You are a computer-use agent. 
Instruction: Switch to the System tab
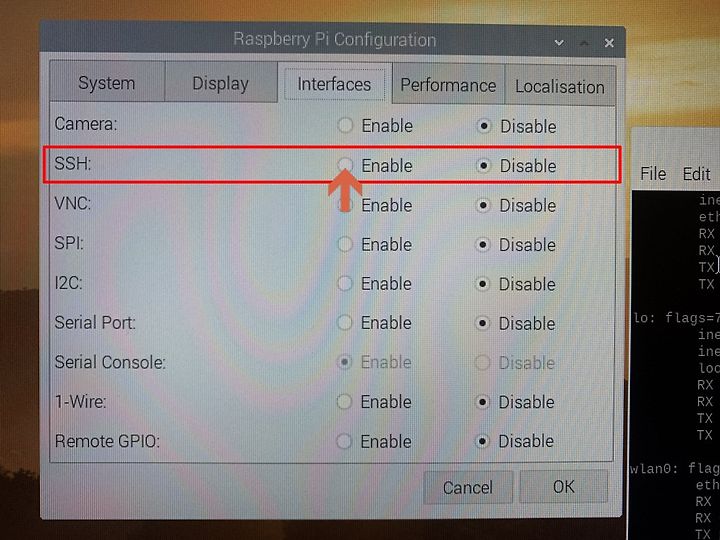(107, 82)
